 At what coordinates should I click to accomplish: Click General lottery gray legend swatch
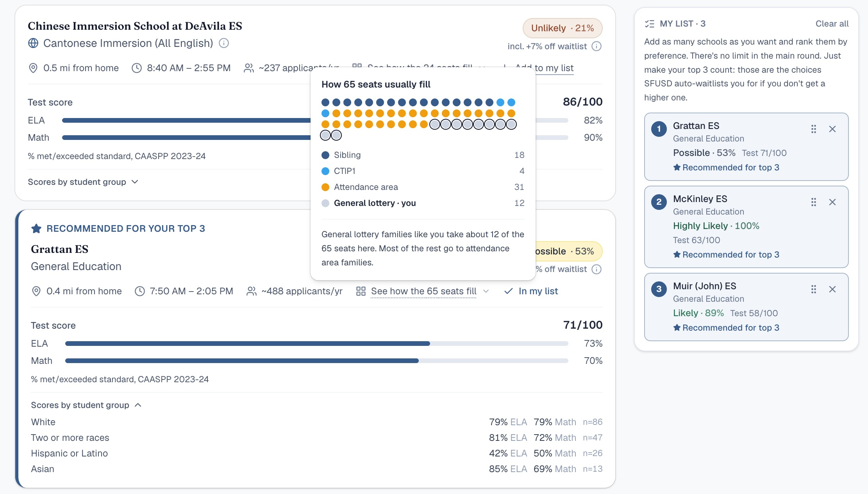click(325, 203)
